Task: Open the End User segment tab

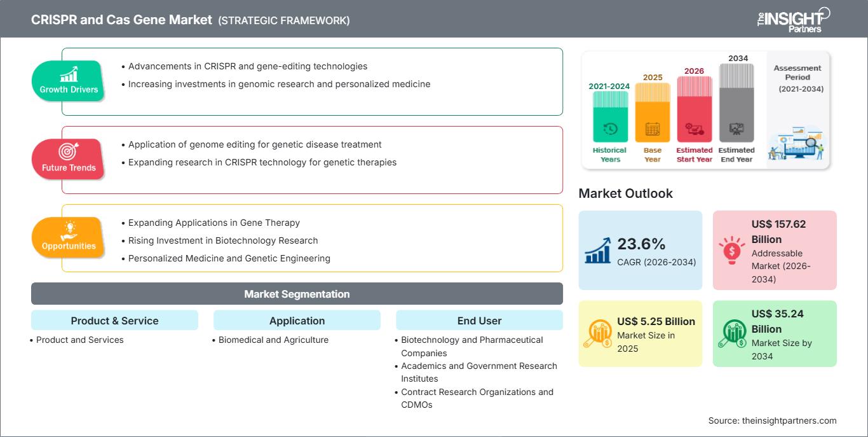Action: [x=480, y=321]
